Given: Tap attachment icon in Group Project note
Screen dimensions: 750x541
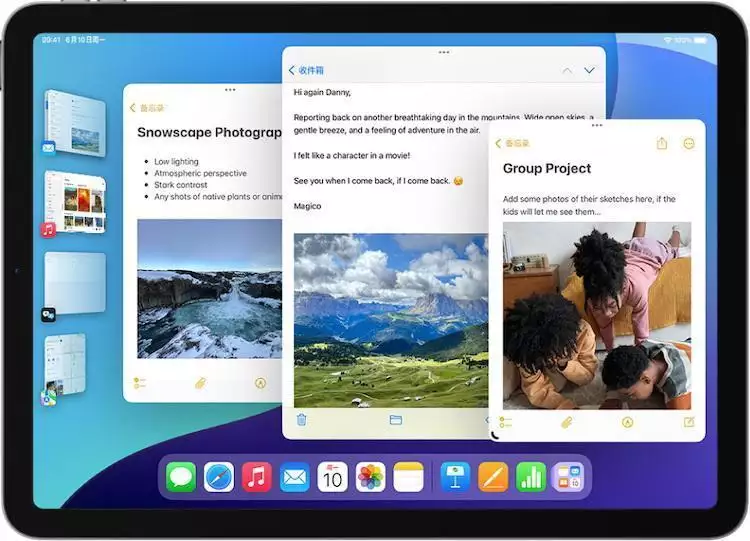Looking at the screenshot, I should coord(566,422).
